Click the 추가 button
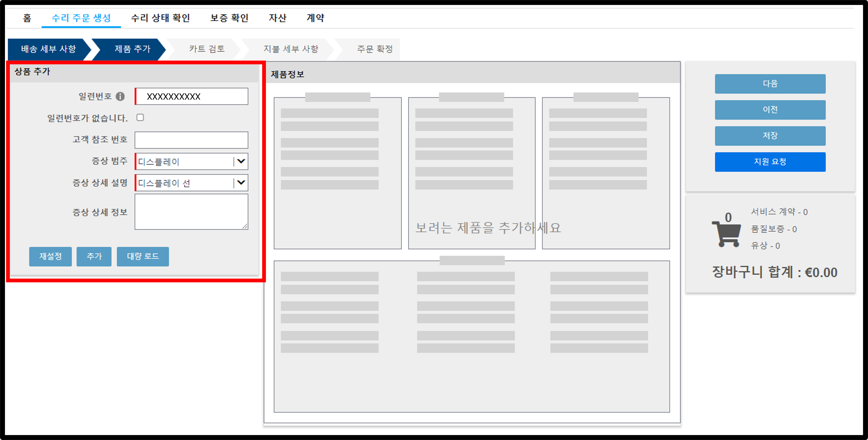This screenshot has width=868, height=440. (x=94, y=257)
